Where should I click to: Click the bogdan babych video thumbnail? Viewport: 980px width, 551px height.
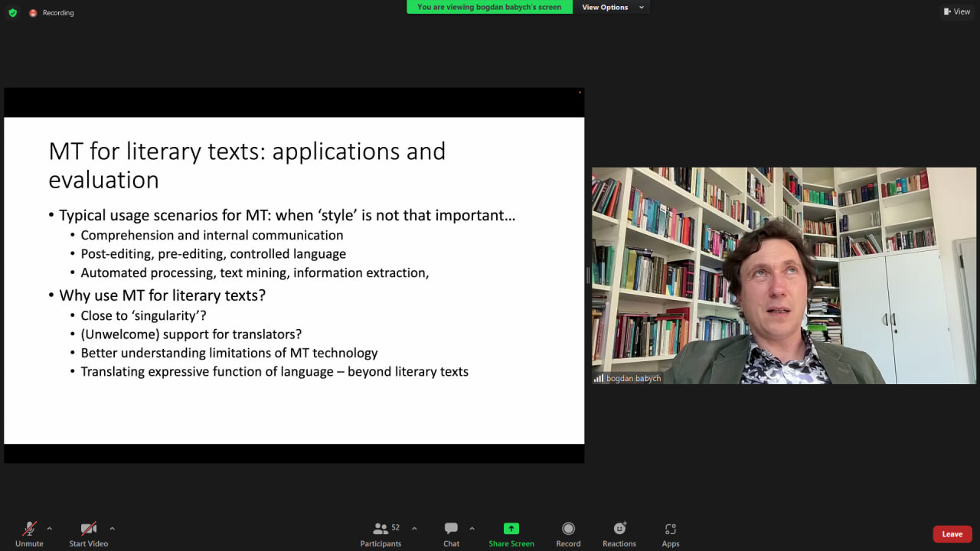784,275
